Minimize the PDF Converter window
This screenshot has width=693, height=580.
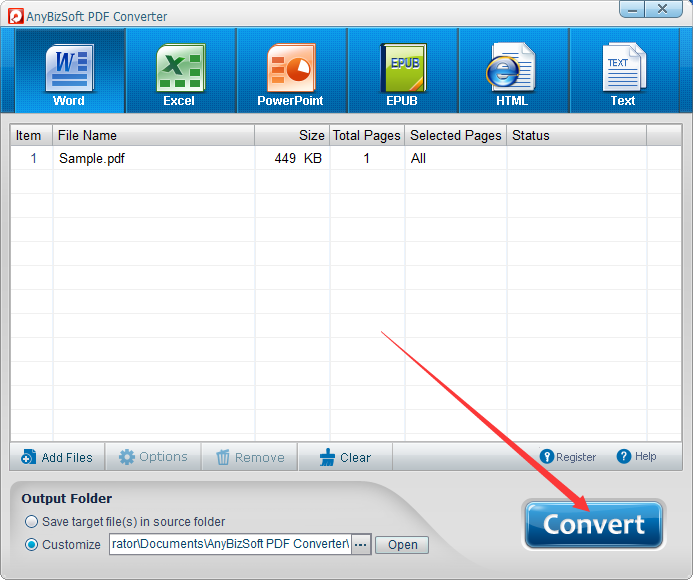[632, 9]
